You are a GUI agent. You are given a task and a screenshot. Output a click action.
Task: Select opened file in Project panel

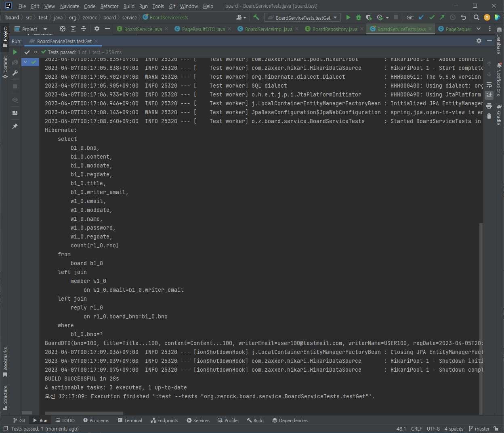pos(63,29)
